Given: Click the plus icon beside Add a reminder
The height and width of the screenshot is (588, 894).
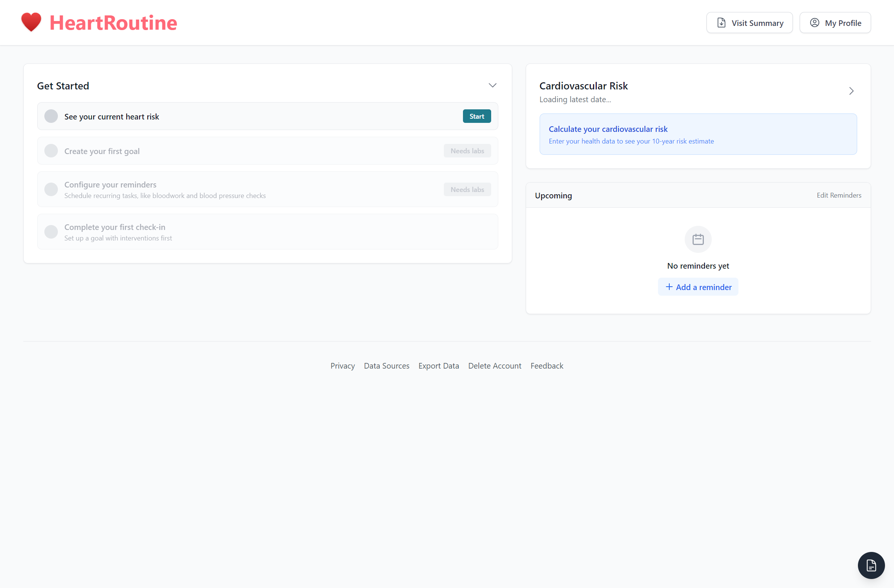Looking at the screenshot, I should [669, 287].
